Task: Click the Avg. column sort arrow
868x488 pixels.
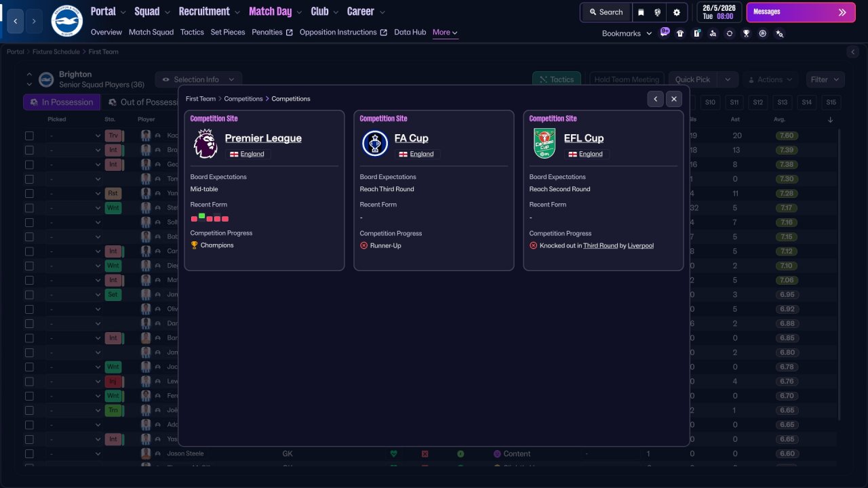Action: coord(831,120)
